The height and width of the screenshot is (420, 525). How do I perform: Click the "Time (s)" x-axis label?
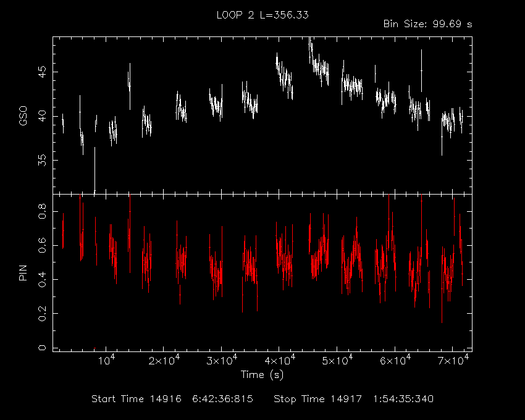[262, 374]
